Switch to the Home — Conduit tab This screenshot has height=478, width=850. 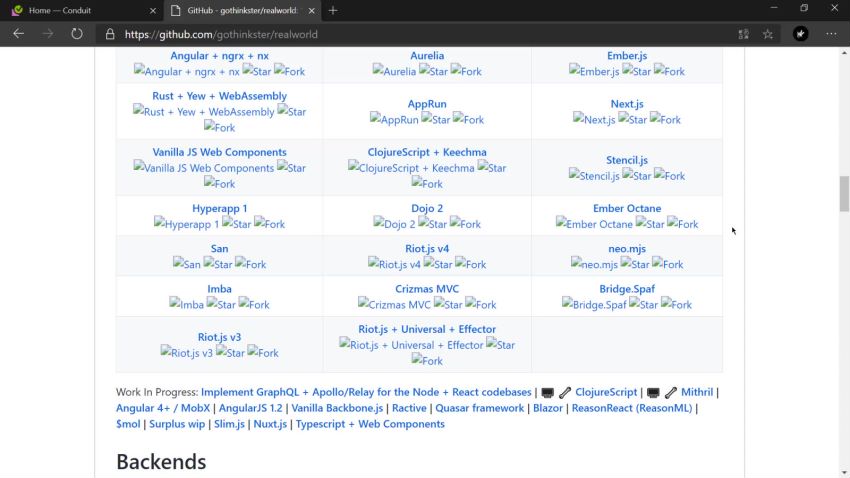coord(83,10)
